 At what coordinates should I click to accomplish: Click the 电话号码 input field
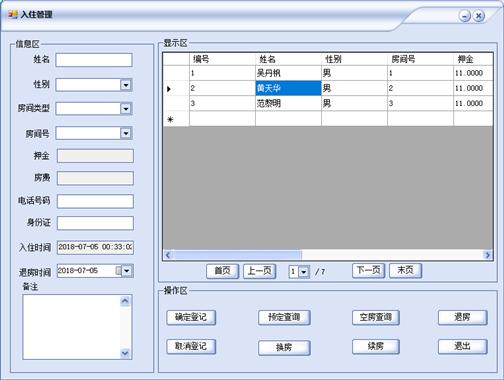[95, 201]
